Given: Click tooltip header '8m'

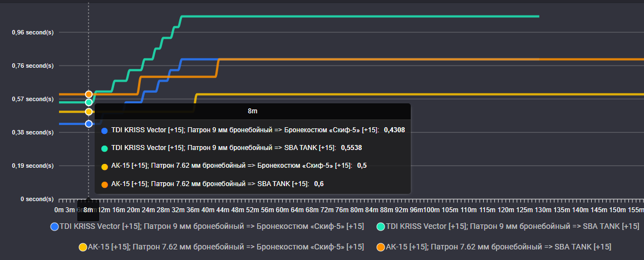Looking at the screenshot, I should pyautogui.click(x=253, y=111).
